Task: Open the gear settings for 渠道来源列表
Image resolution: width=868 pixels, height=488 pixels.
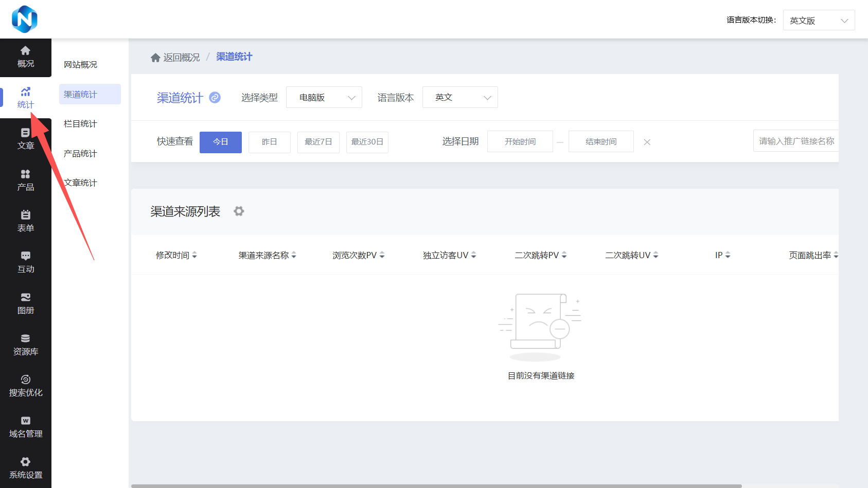Action: point(239,211)
